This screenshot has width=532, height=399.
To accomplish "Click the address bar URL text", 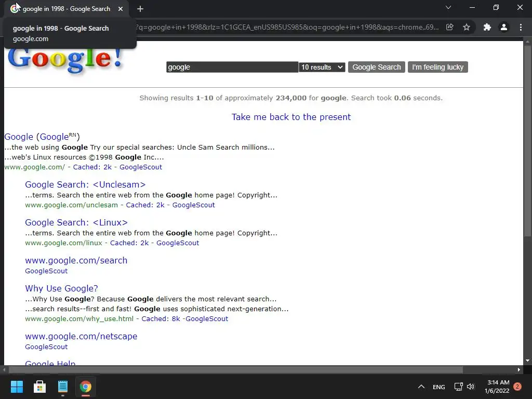I will click(287, 27).
